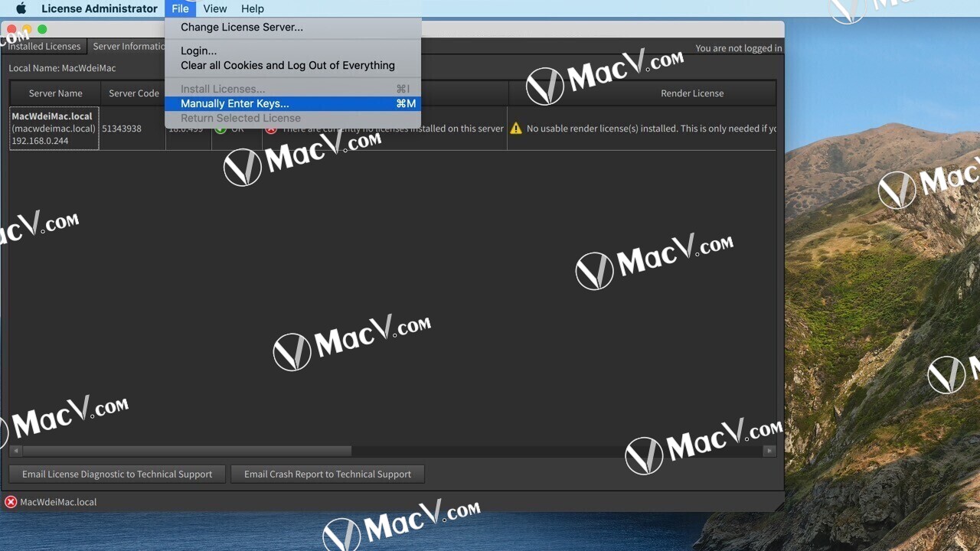Click the yellow warning icon in Render License cell

[516, 129]
